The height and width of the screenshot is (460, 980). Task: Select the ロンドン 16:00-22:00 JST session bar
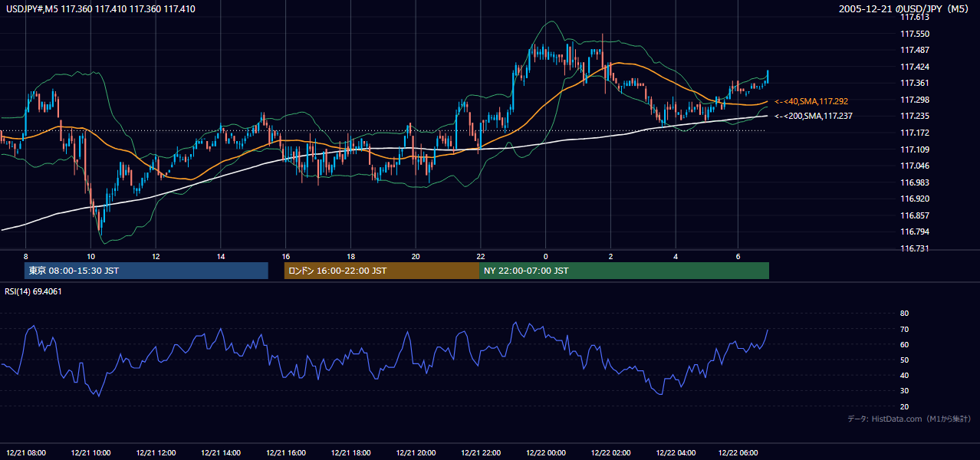(382, 271)
